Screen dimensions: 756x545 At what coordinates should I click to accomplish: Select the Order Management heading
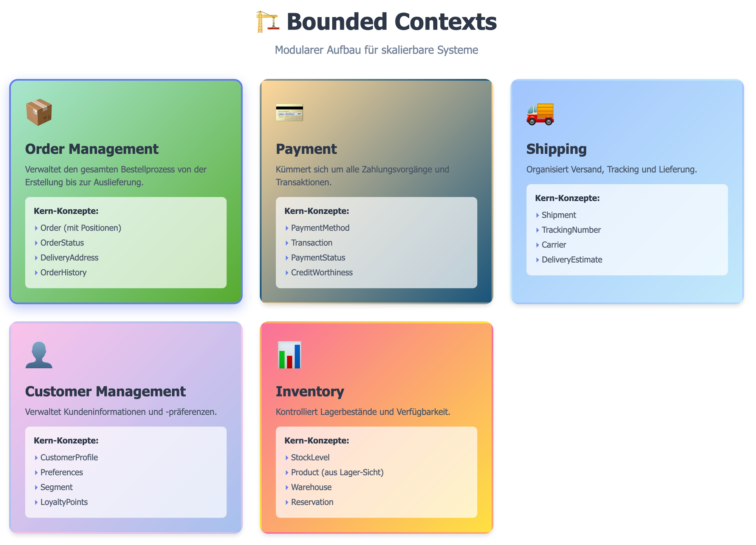(x=92, y=149)
